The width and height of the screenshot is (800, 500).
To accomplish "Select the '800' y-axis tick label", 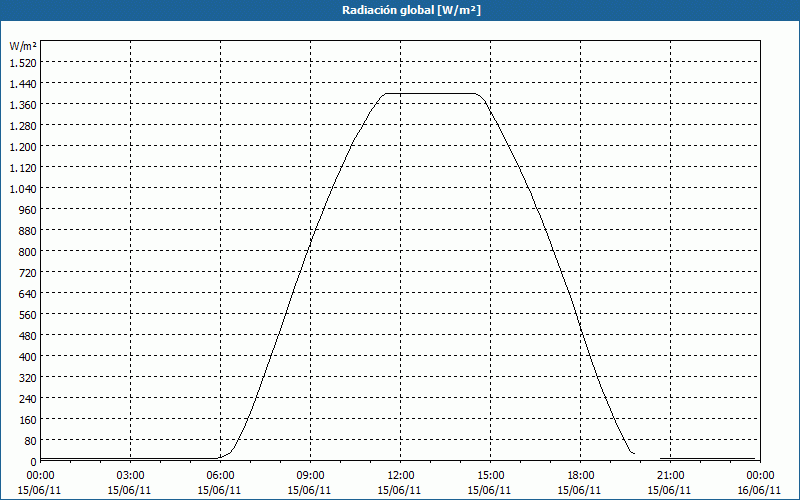I will coord(28,252).
